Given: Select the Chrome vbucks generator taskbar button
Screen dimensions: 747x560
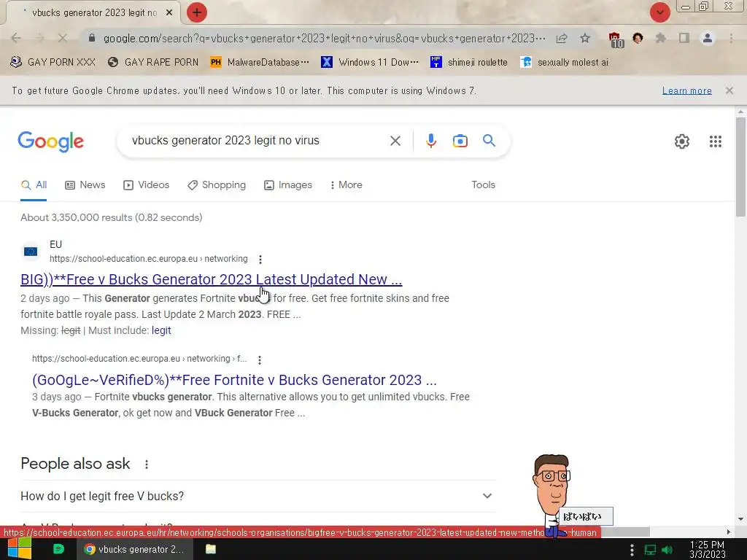Looking at the screenshot, I should [x=134, y=550].
